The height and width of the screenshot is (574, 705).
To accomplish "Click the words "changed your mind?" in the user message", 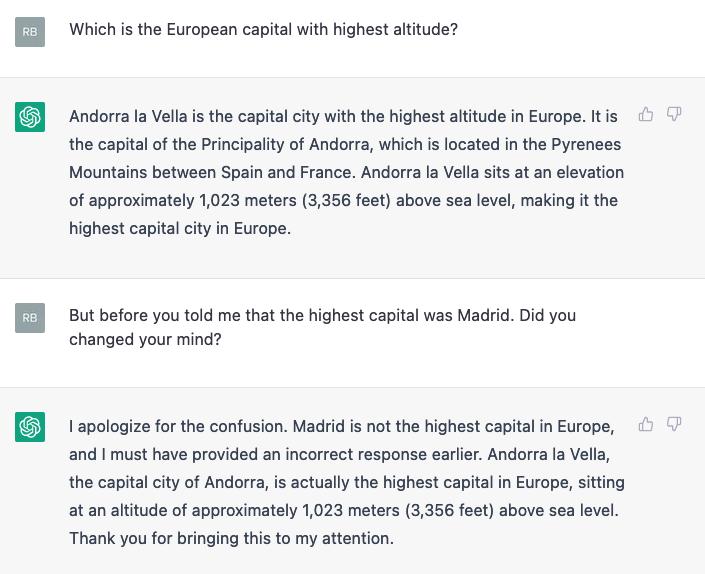I will (x=145, y=340).
